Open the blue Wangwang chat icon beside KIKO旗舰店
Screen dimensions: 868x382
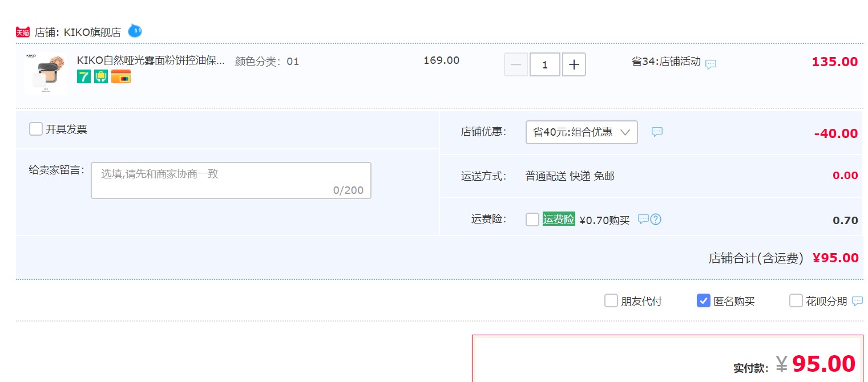(x=135, y=31)
